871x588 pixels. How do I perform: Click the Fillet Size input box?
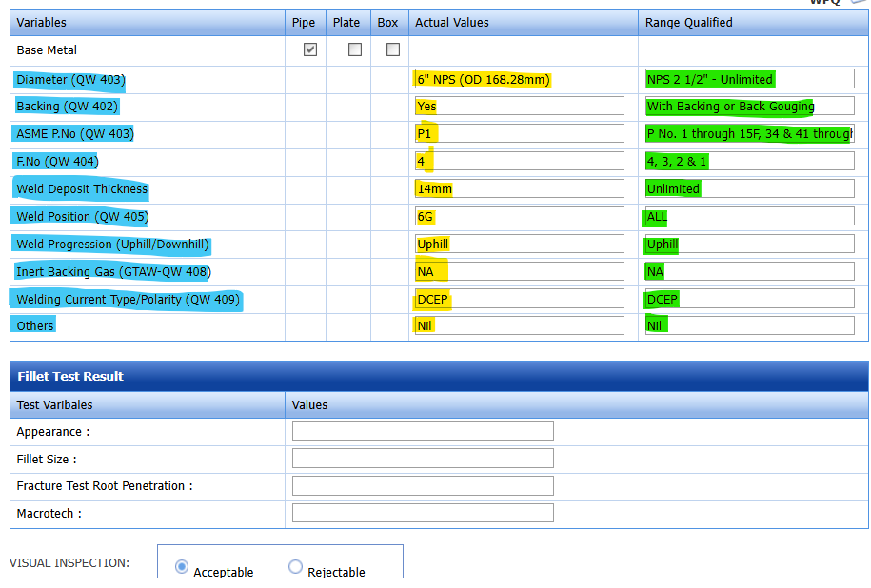(423, 459)
